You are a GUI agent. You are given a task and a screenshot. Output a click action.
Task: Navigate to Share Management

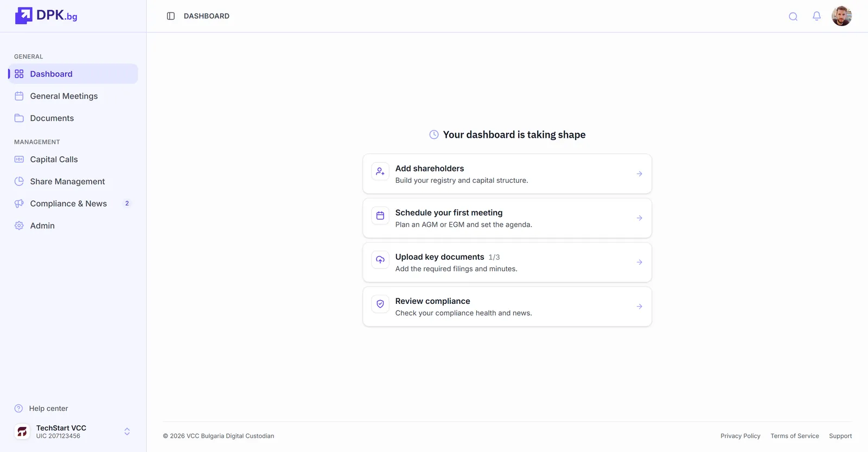[73, 181]
